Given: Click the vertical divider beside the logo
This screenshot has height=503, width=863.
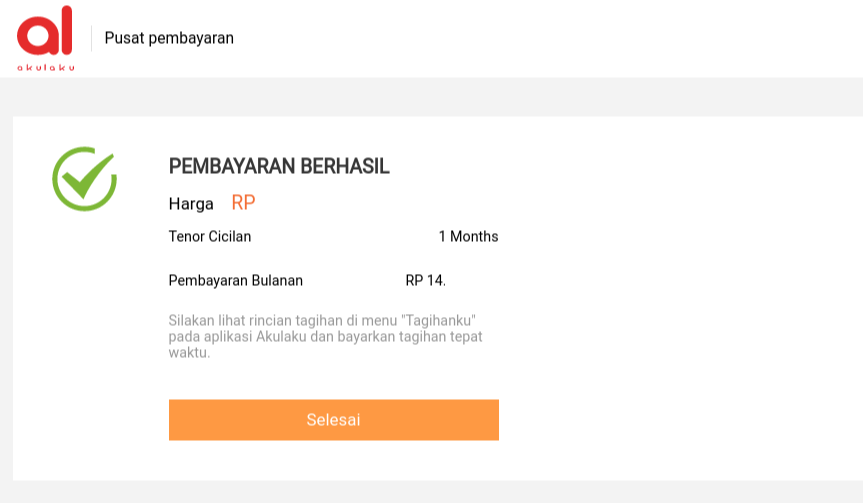Looking at the screenshot, I should [91, 38].
